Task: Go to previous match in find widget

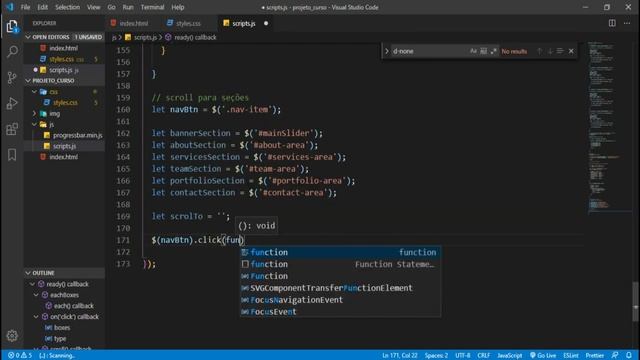Action: point(540,51)
